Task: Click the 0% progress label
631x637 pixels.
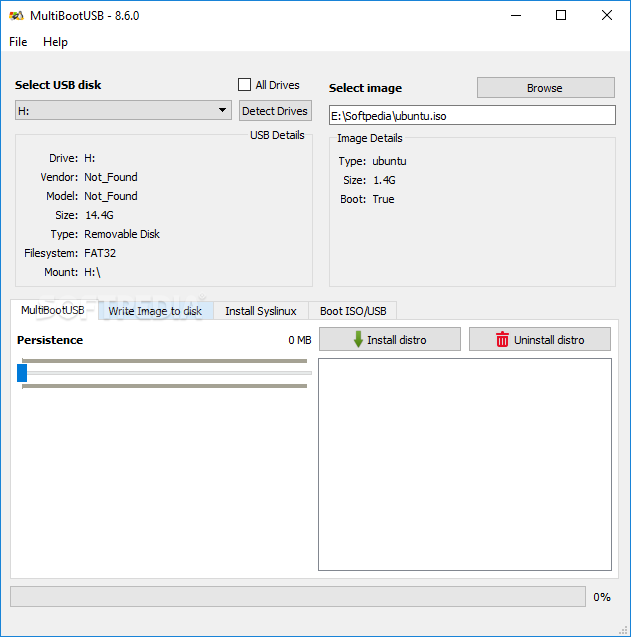Action: pos(602,597)
